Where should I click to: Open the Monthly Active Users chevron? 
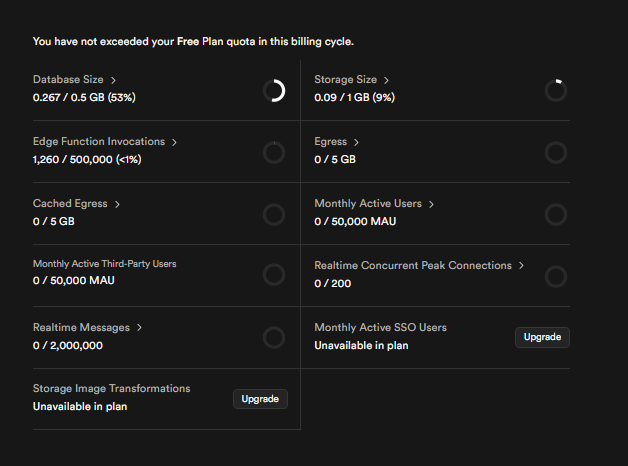click(432, 204)
